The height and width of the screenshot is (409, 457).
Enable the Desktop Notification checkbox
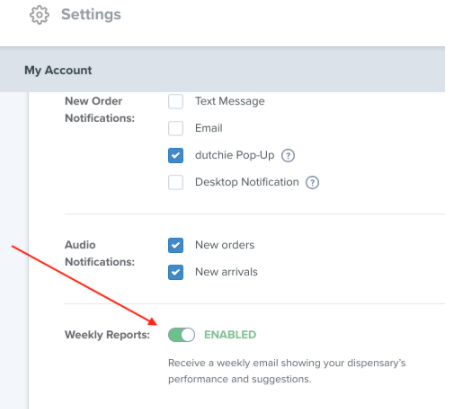pos(176,182)
